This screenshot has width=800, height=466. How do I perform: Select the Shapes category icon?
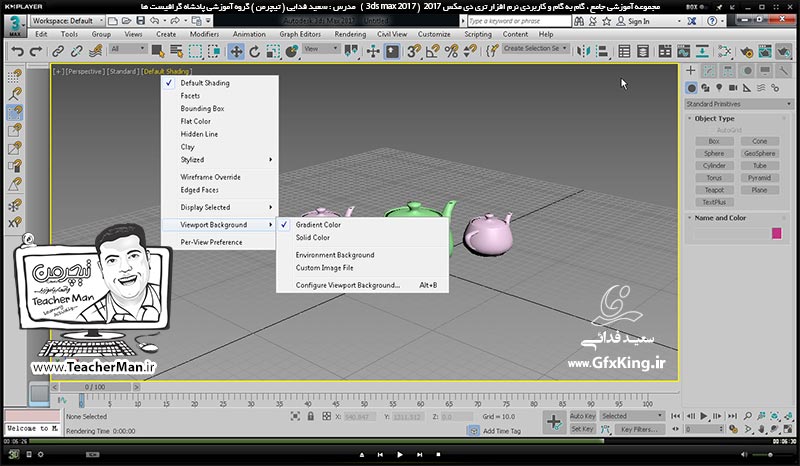tap(705, 88)
